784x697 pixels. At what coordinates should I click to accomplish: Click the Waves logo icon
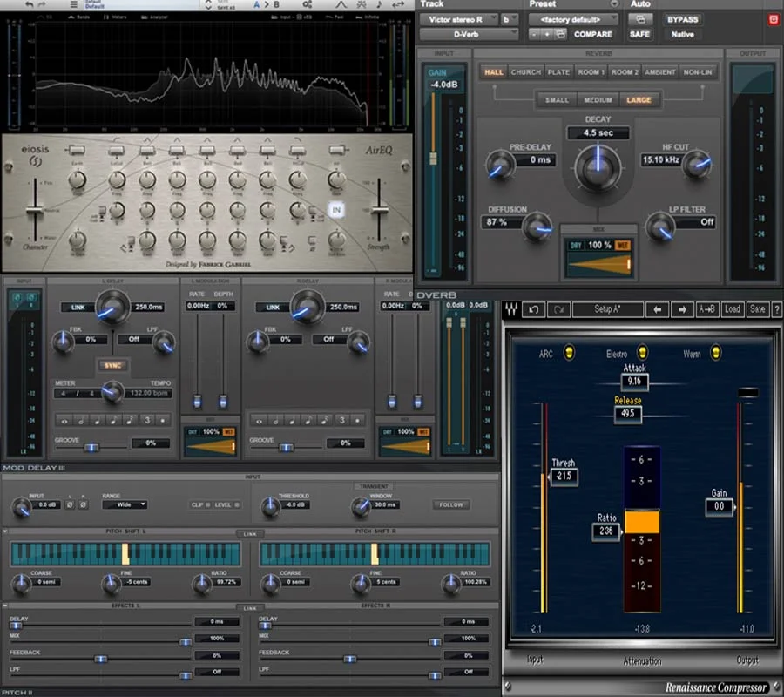tap(512, 309)
